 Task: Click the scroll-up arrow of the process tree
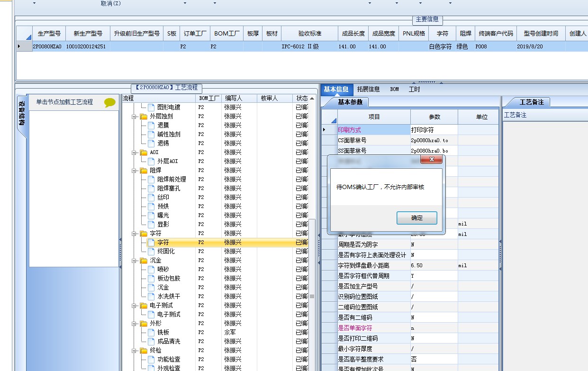pyautogui.click(x=312, y=98)
